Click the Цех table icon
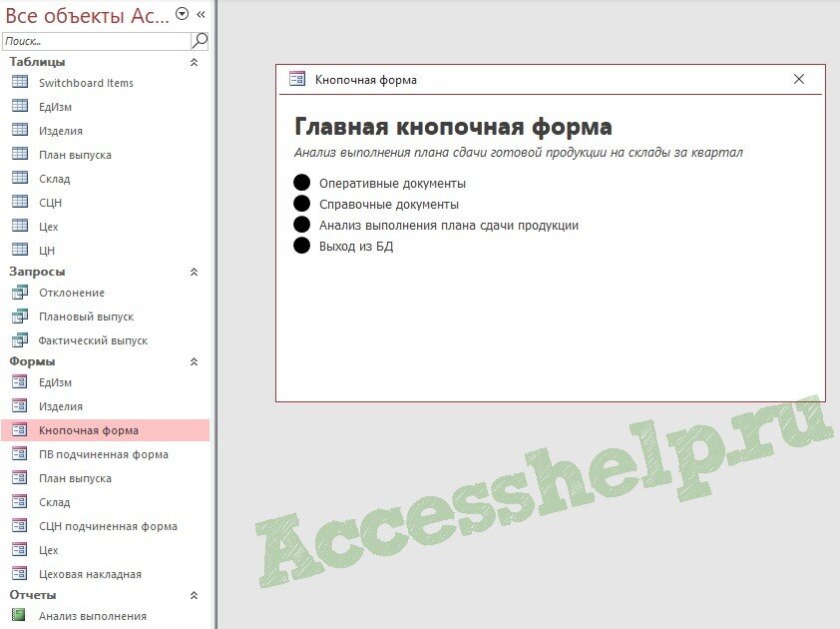840x629 pixels. tap(20, 226)
